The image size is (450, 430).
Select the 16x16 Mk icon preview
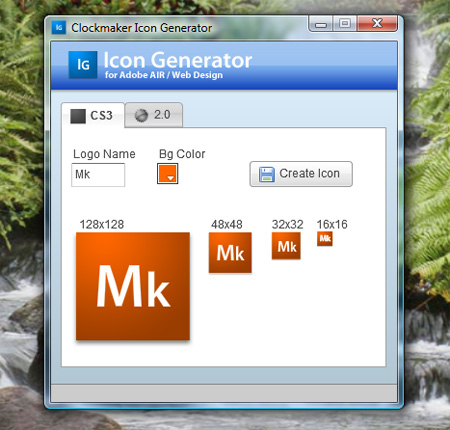click(325, 239)
